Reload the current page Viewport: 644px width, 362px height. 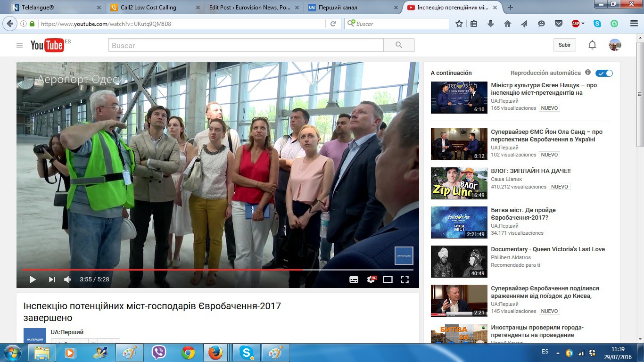click(x=333, y=24)
